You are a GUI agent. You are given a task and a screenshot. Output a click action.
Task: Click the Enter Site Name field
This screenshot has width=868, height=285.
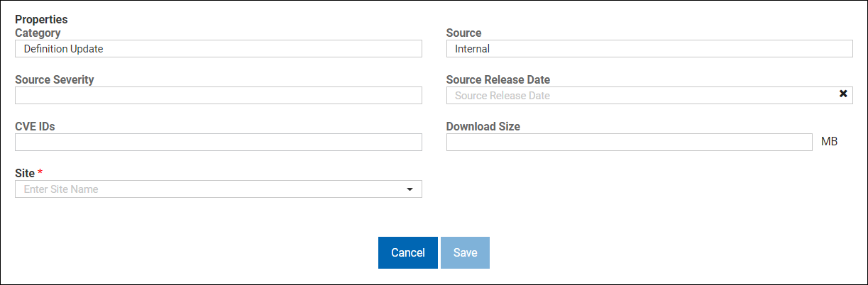pyautogui.click(x=209, y=189)
